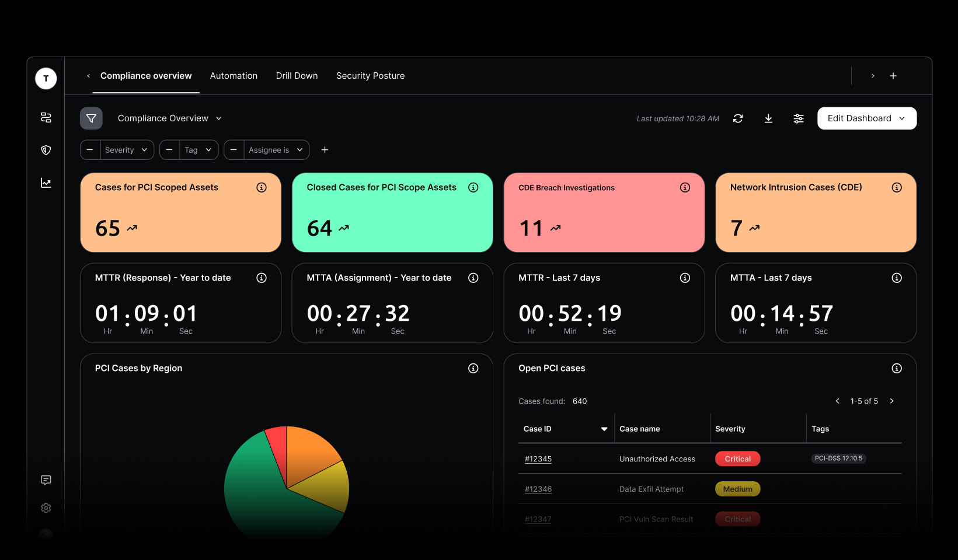The width and height of the screenshot is (958, 560).
Task: Open the shield security icon in sidebar
Action: pos(46,150)
